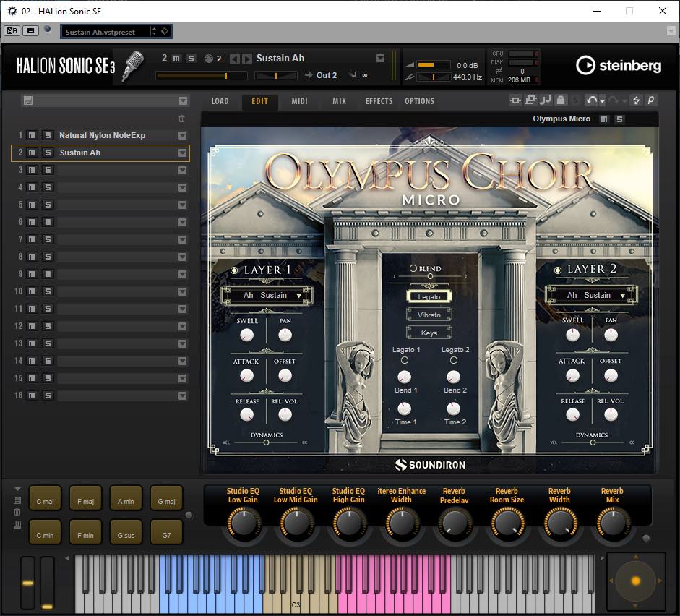
Task: Click the 'p' player toolbar icon
Action: [650, 100]
